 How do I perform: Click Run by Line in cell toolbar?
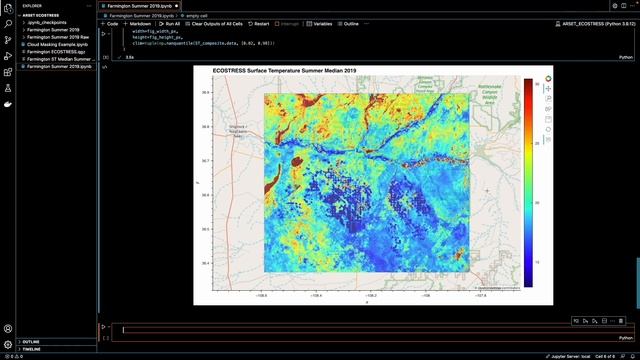pos(576,321)
